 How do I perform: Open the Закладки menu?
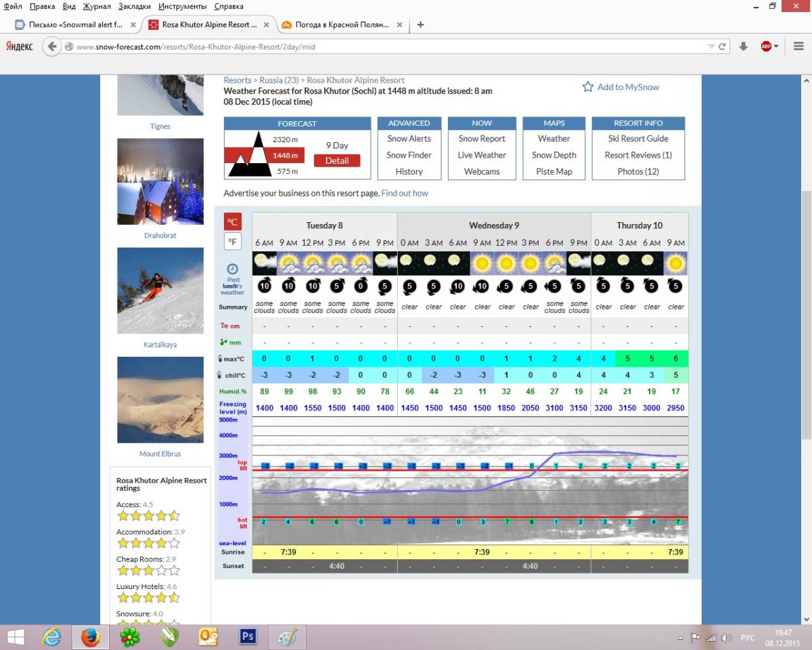point(135,6)
